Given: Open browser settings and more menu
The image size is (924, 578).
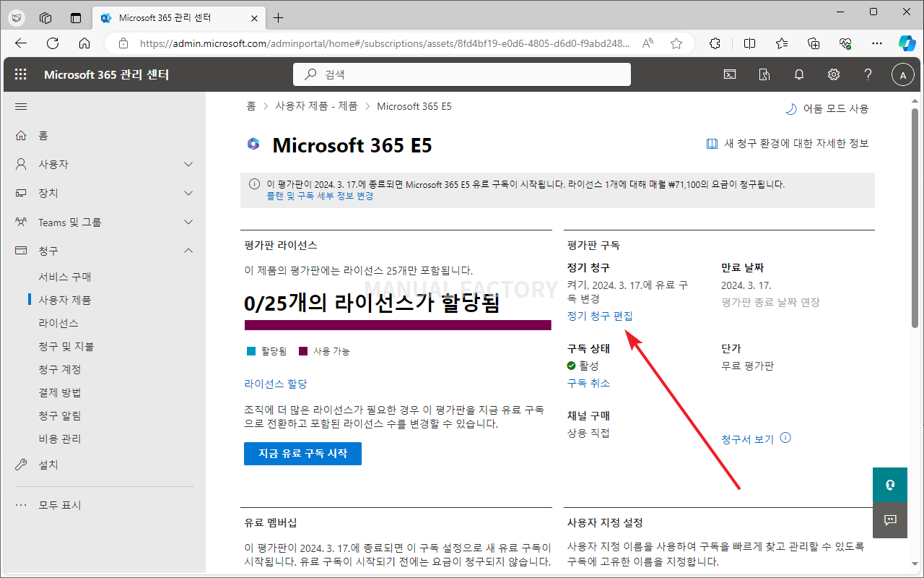Looking at the screenshot, I should [x=877, y=43].
